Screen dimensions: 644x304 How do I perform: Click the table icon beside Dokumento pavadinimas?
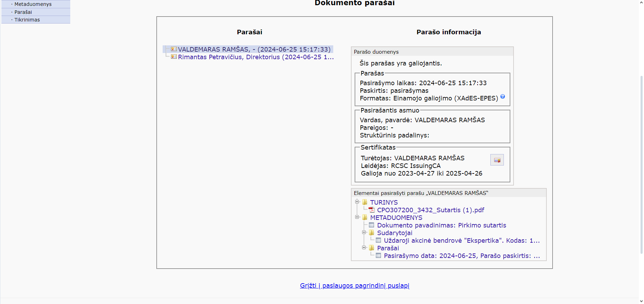[372, 225]
